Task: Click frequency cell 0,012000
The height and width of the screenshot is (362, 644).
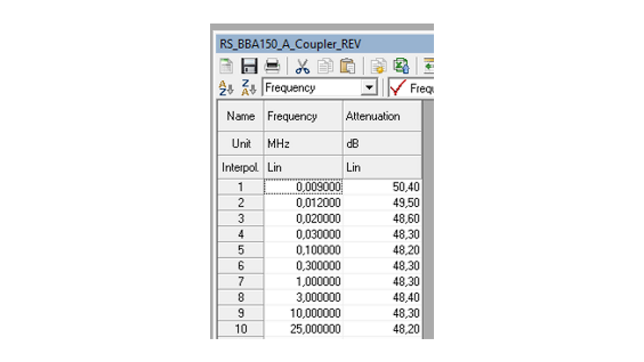Action: [x=303, y=203]
